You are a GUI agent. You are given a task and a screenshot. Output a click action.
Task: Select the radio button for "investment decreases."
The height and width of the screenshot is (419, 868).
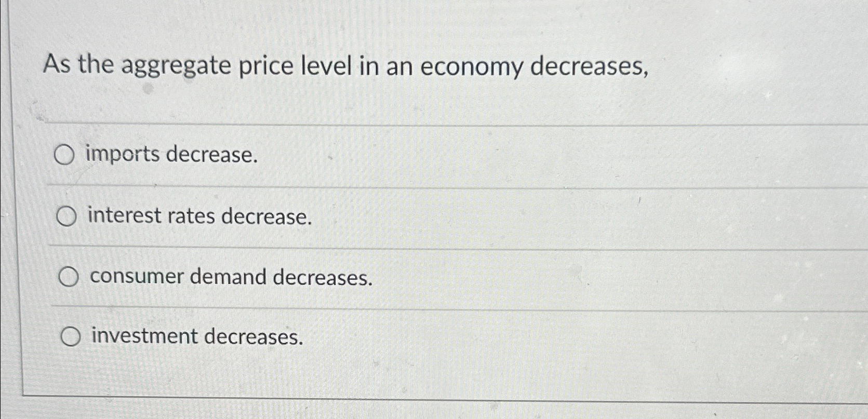click(71, 337)
